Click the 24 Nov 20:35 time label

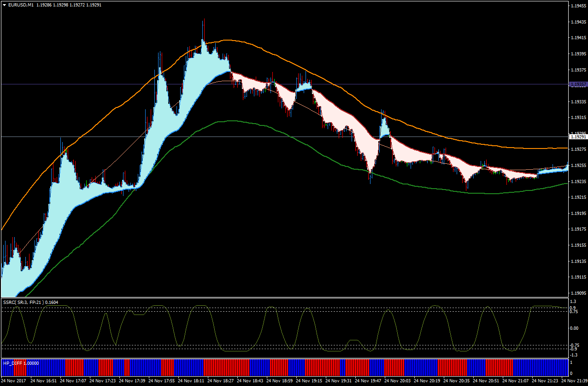pos(456,381)
